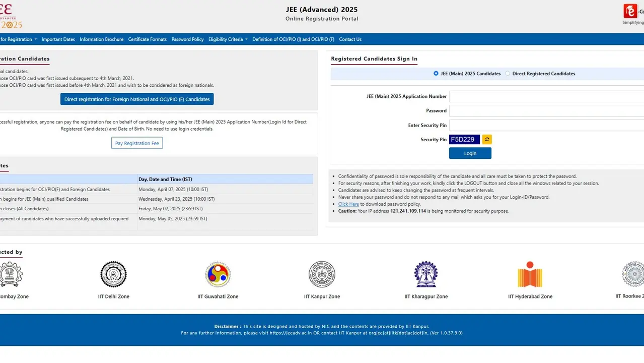Image resolution: width=644 pixels, height=363 pixels.
Task: Refresh the Security Pin code
Action: [486, 139]
